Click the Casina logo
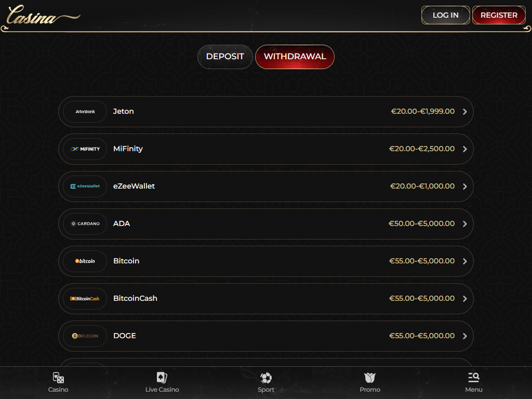 click(43, 16)
